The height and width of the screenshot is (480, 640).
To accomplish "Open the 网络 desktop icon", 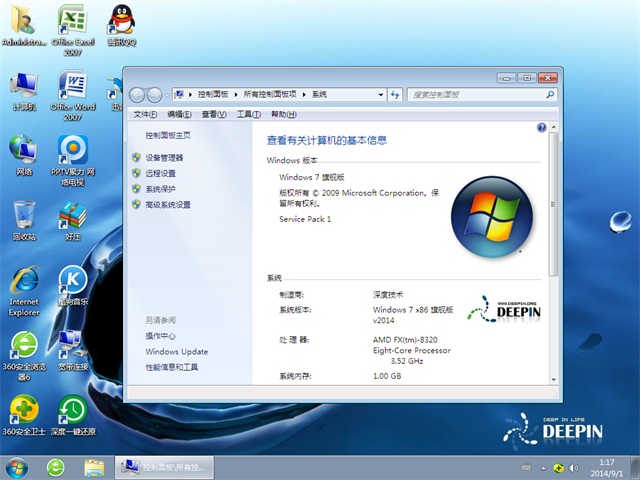I will [24, 155].
